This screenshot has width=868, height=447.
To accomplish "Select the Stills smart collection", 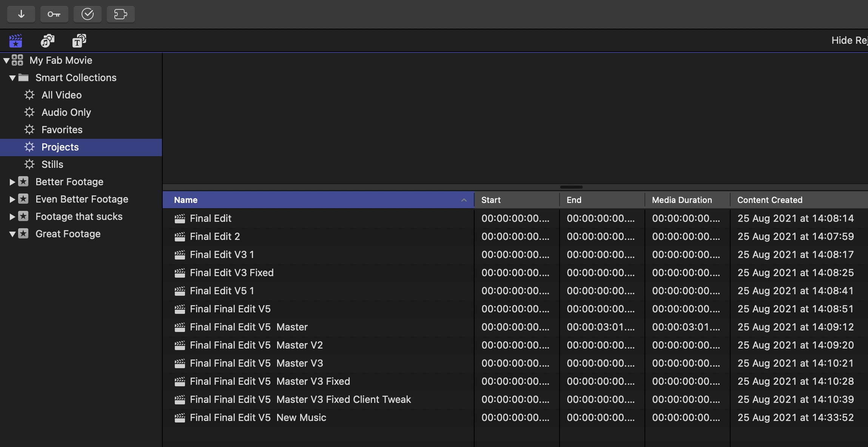I will (x=81, y=164).
